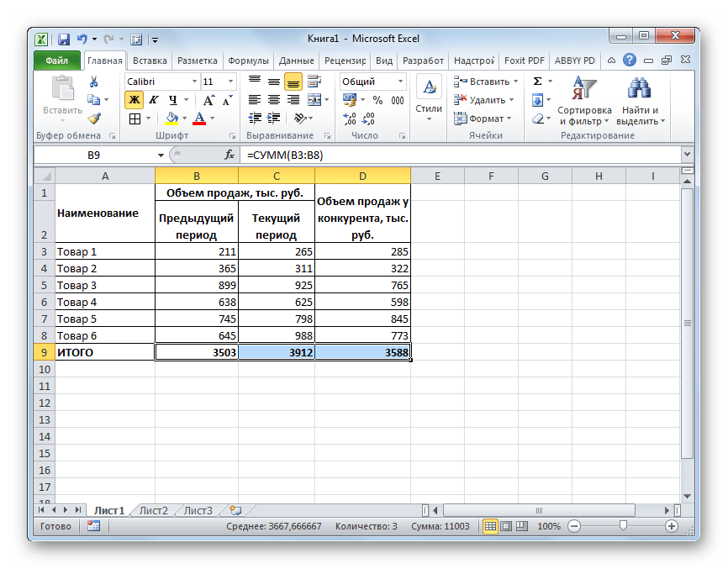
Task: Undo the last action
Action: 82,40
